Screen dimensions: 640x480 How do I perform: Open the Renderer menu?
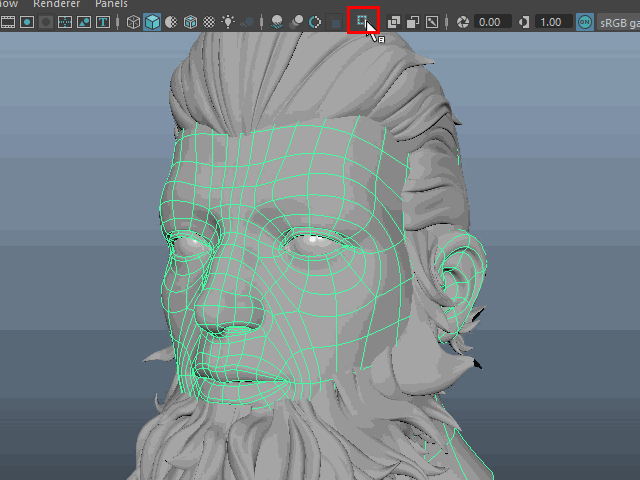[x=56, y=4]
